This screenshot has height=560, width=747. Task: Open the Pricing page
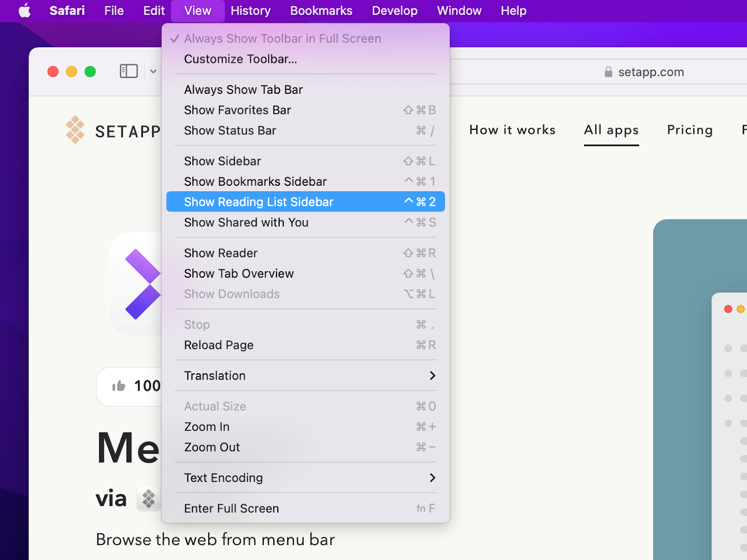click(x=690, y=130)
